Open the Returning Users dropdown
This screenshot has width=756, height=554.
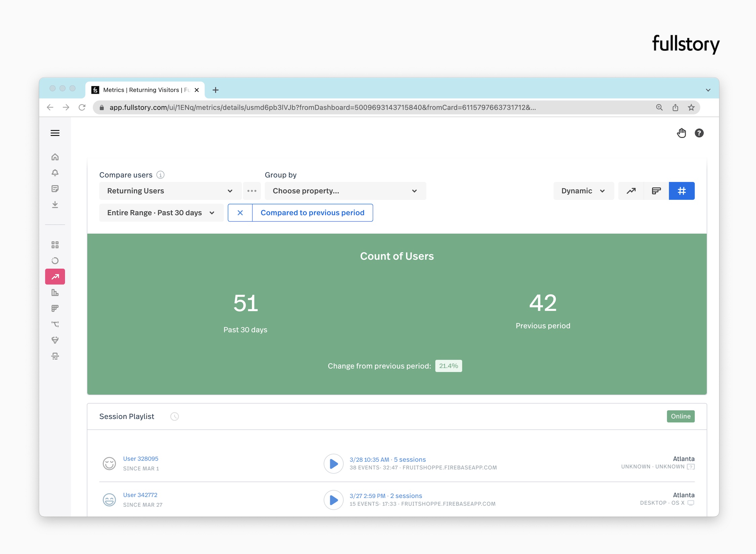170,191
